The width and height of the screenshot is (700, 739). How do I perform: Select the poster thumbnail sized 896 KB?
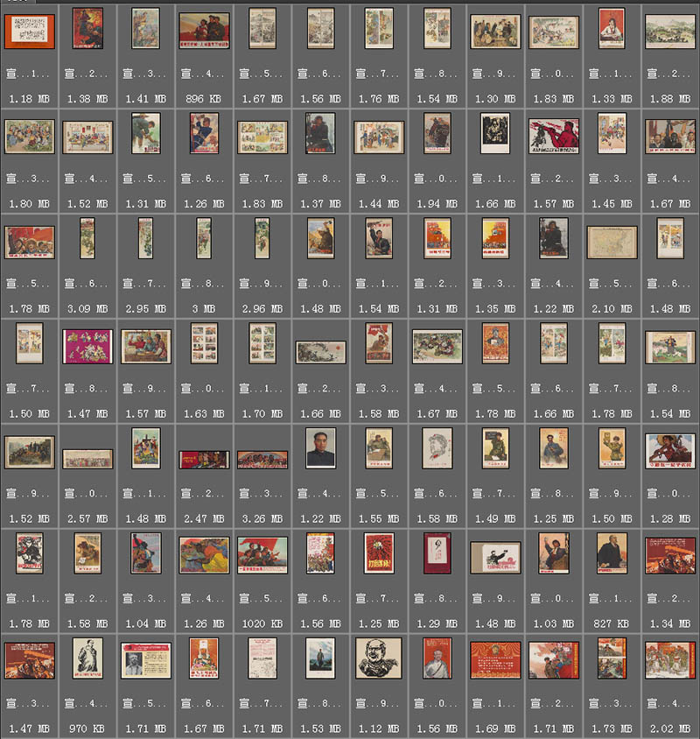(204, 30)
